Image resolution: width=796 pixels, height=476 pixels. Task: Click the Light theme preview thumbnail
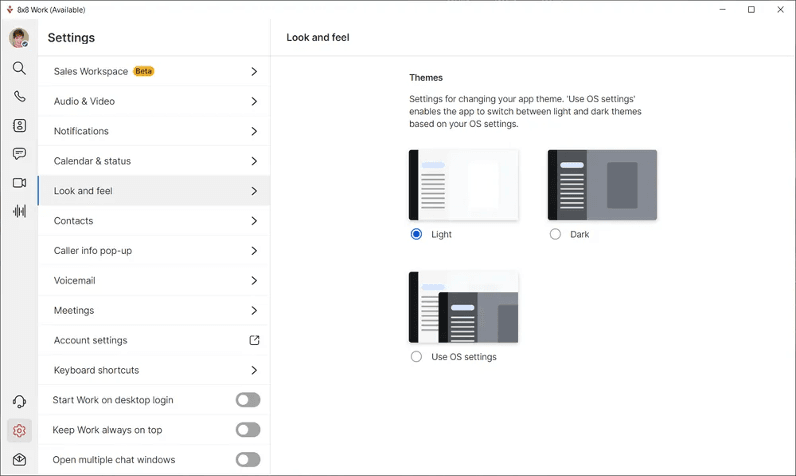tap(464, 185)
